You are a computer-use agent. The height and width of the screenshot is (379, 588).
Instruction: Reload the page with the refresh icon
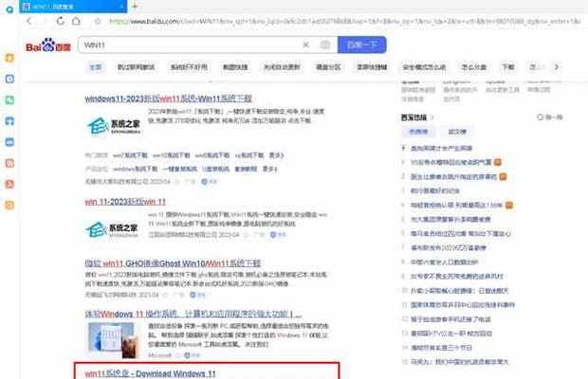60,21
